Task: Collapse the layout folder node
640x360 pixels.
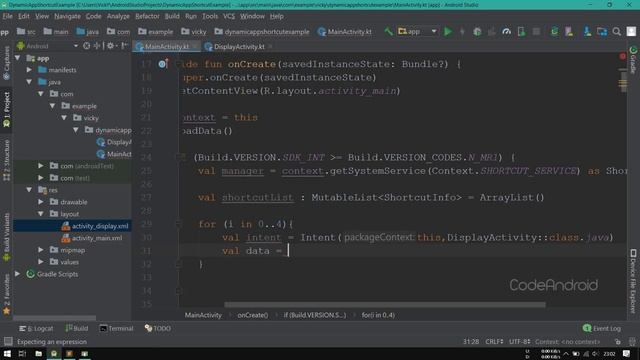Action: tap(41, 213)
